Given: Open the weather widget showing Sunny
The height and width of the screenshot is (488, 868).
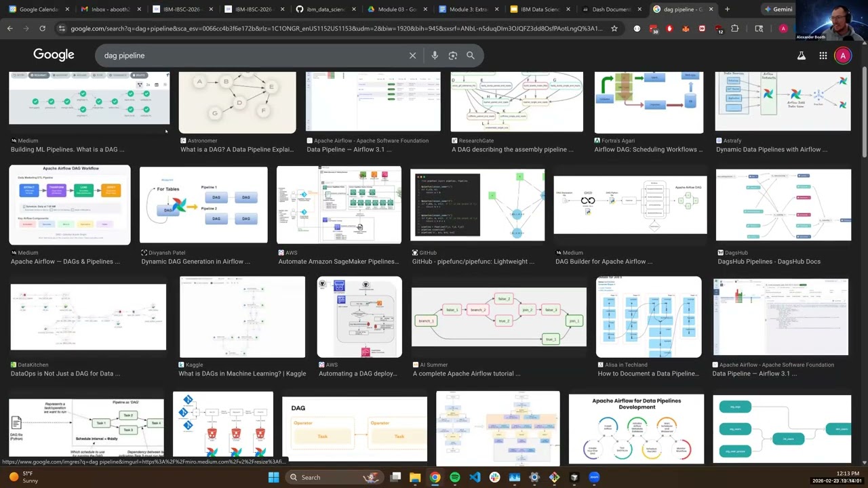Looking at the screenshot, I should [x=23, y=477].
